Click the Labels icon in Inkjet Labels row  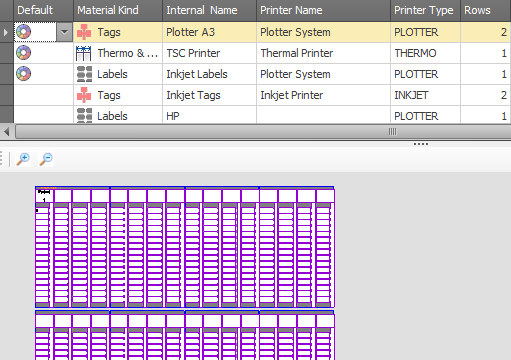(x=84, y=74)
